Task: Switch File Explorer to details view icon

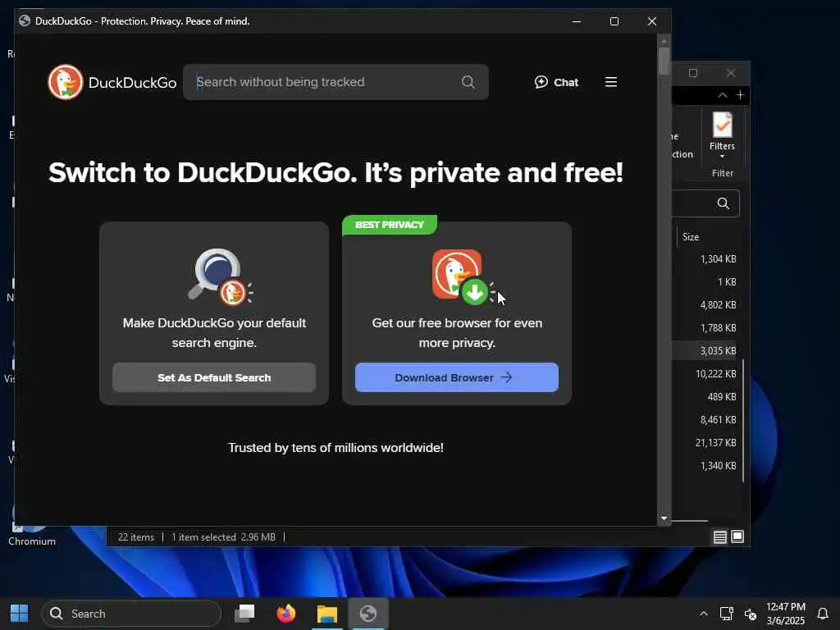Action: (x=720, y=536)
